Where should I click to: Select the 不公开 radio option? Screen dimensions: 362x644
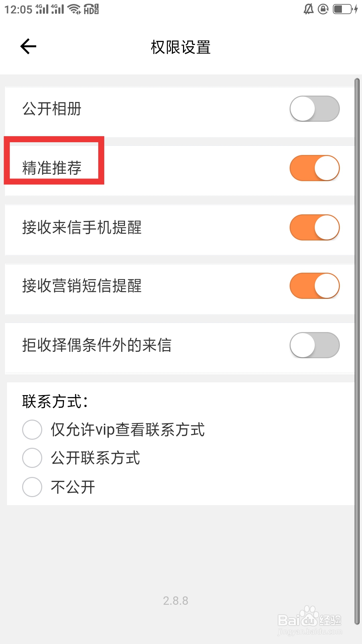point(32,487)
